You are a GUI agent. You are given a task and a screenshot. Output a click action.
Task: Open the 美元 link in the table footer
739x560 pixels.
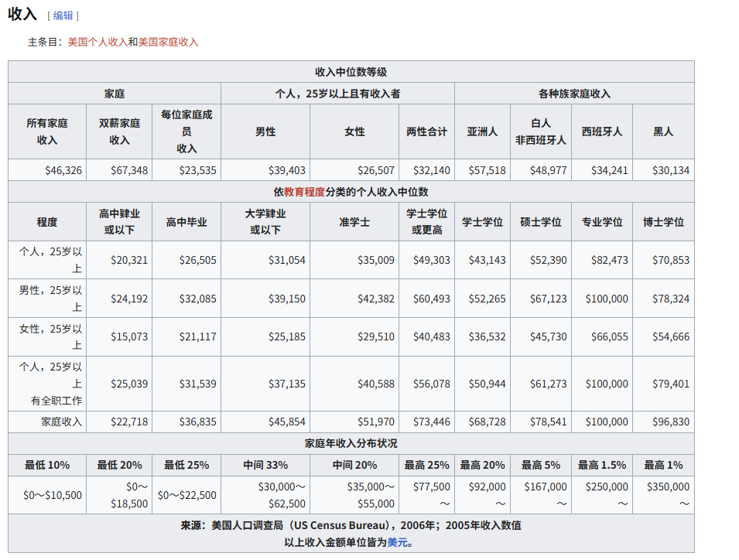(x=397, y=542)
